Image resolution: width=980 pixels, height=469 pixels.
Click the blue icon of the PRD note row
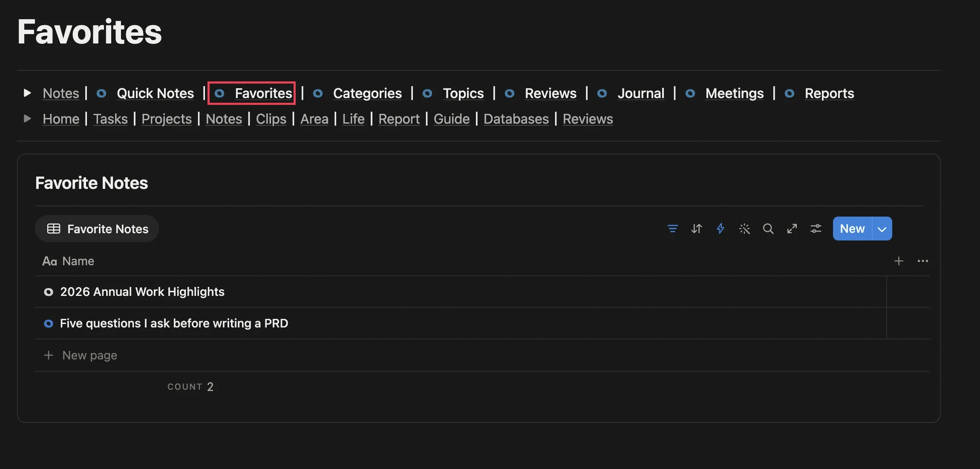tap(49, 324)
